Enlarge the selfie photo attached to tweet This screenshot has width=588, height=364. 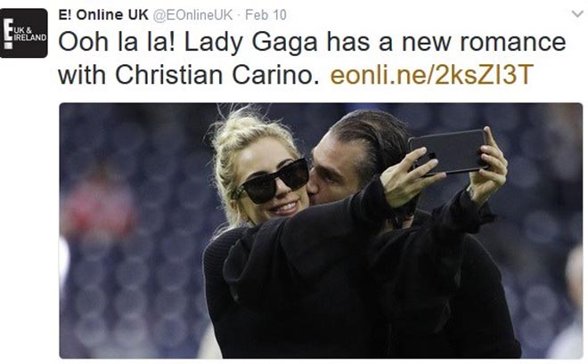coord(321,231)
